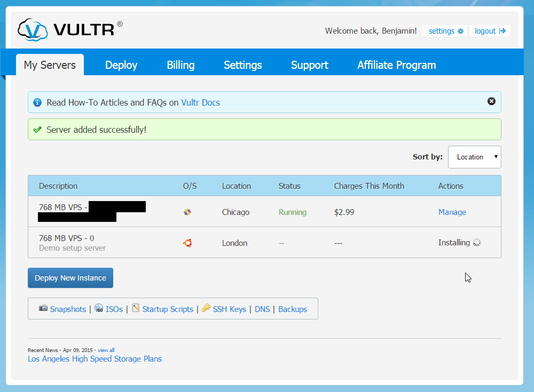Click the Sort by label
The height and width of the screenshot is (392, 534).
pos(427,157)
